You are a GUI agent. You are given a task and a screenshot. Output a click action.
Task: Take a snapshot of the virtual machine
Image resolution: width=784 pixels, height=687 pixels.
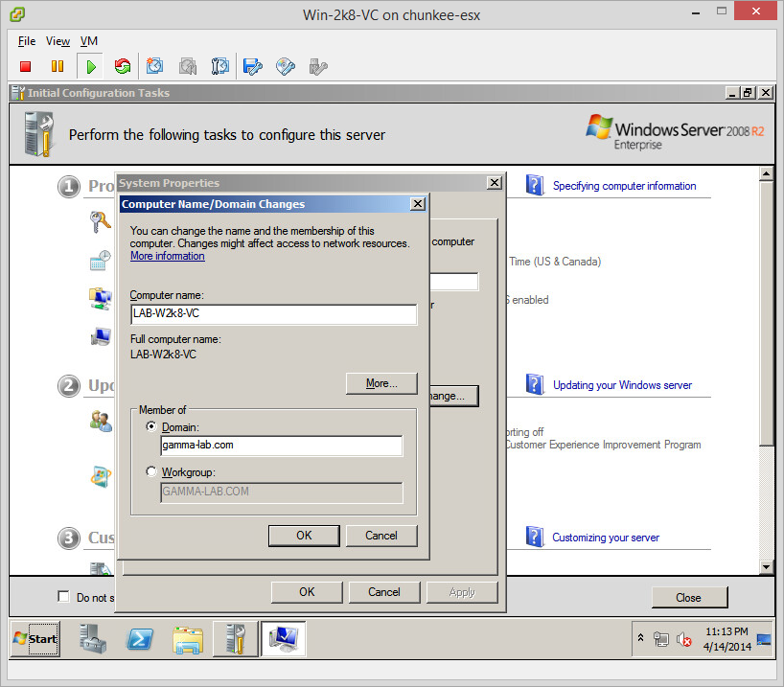[155, 66]
